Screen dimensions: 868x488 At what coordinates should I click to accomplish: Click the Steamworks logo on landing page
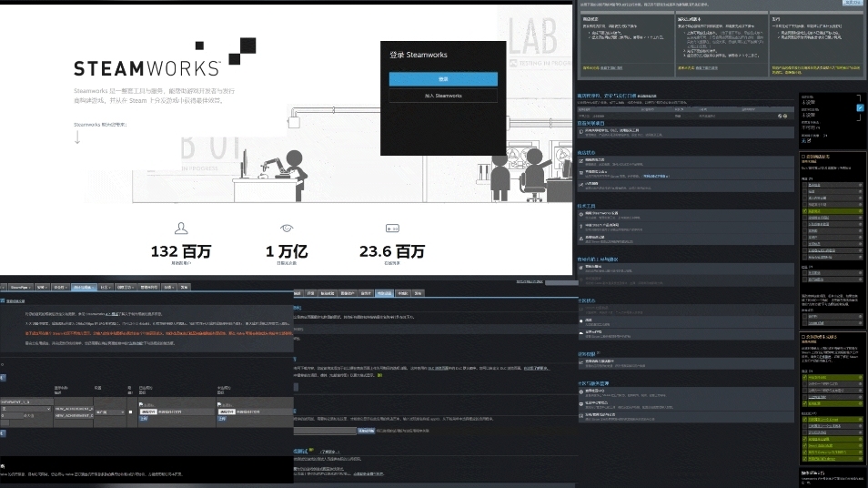click(165, 57)
